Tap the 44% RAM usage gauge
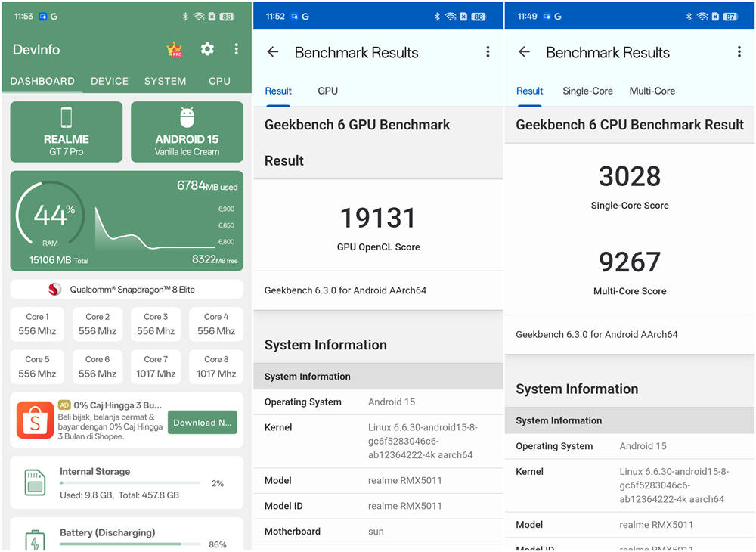The image size is (756, 552). coord(50,215)
